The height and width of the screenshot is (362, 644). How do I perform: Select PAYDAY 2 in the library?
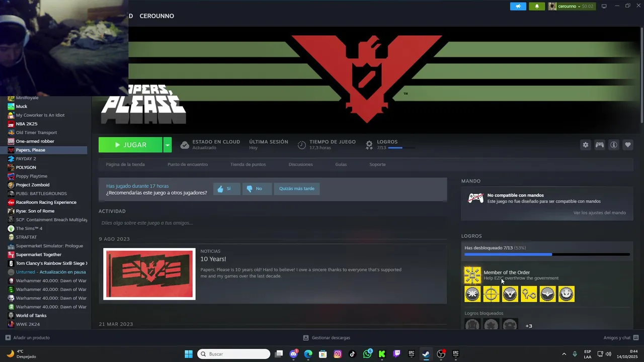tap(26, 158)
